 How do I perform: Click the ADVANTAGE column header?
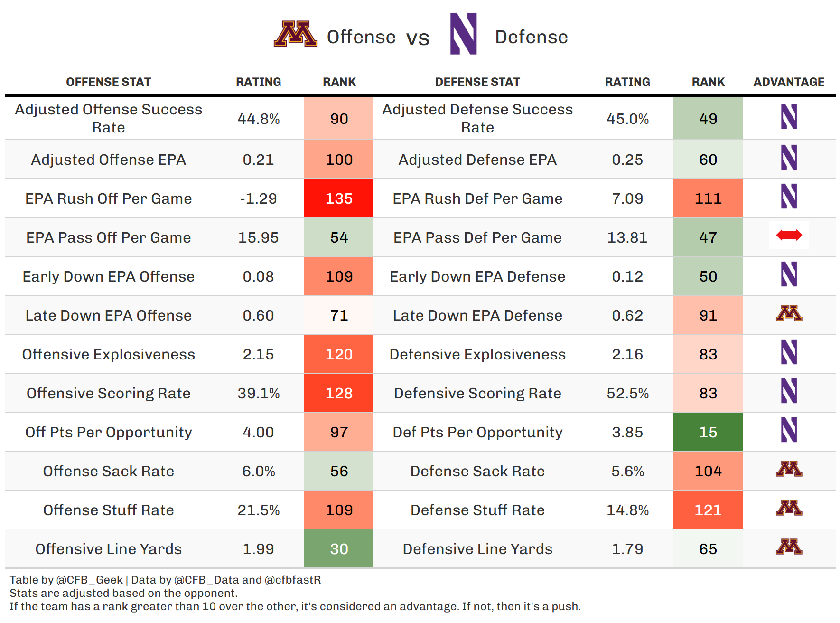789,82
